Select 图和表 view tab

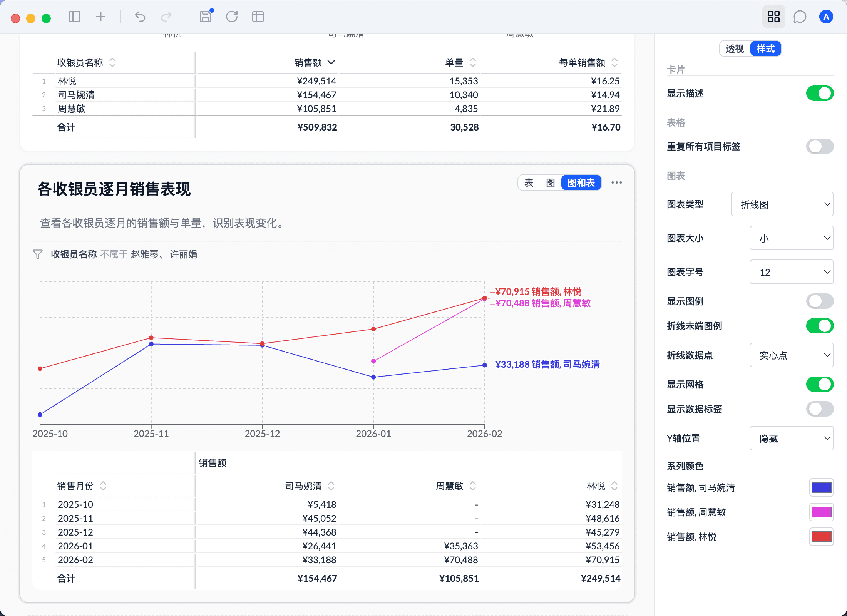(x=581, y=182)
